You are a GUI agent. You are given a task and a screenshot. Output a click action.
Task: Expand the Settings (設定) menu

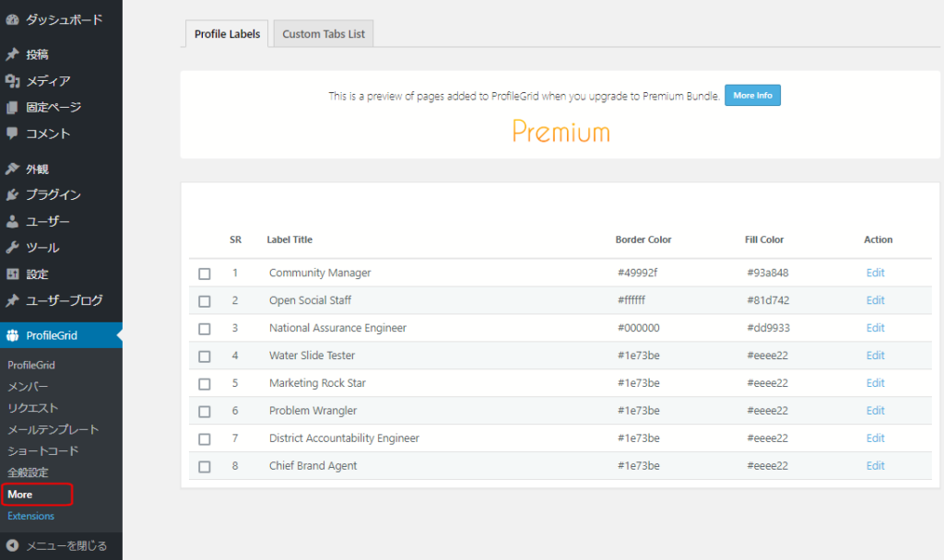37,274
